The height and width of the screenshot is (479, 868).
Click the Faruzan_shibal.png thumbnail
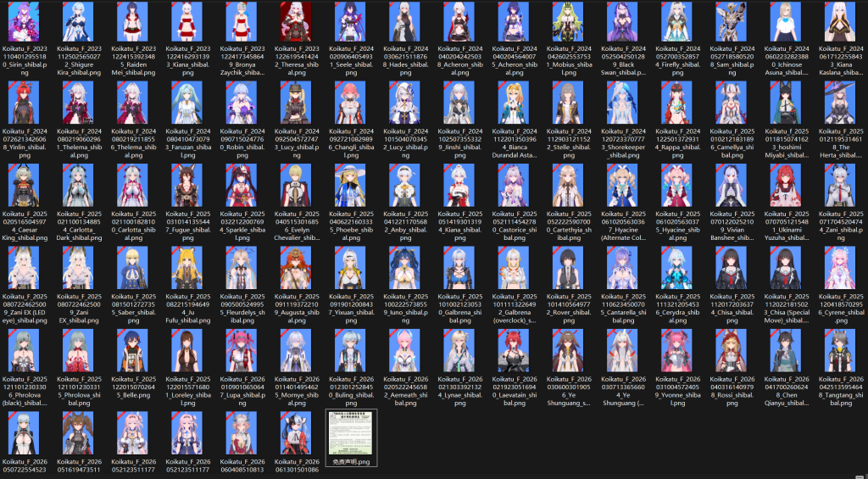(187, 103)
